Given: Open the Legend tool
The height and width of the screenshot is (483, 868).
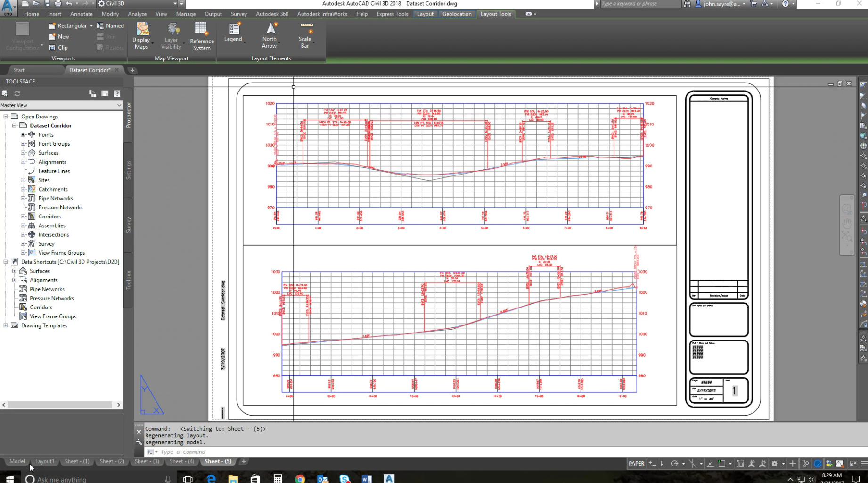Looking at the screenshot, I should [233, 33].
